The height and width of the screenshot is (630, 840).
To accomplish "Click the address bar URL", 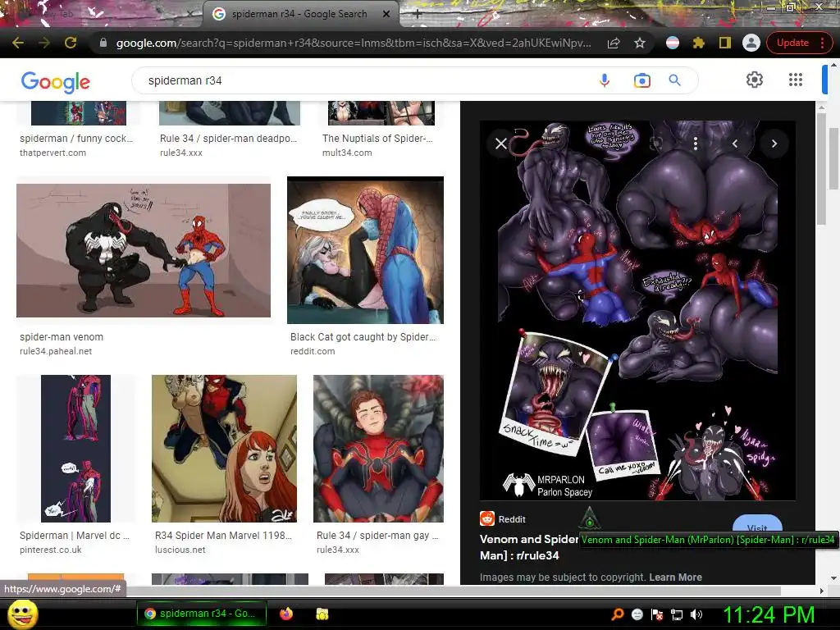I will click(x=354, y=43).
